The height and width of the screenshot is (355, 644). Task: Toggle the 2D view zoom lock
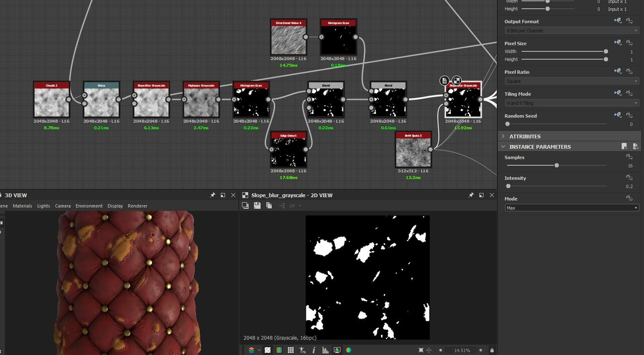[492, 350]
